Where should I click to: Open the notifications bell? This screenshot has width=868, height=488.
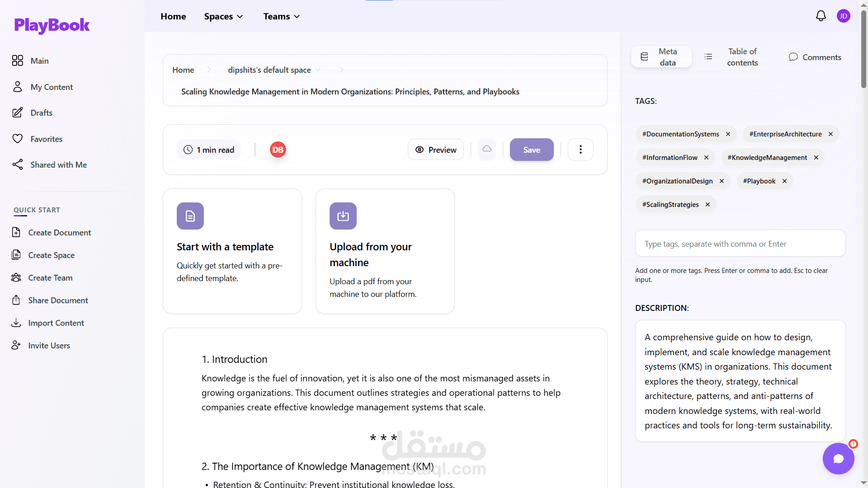821,16
